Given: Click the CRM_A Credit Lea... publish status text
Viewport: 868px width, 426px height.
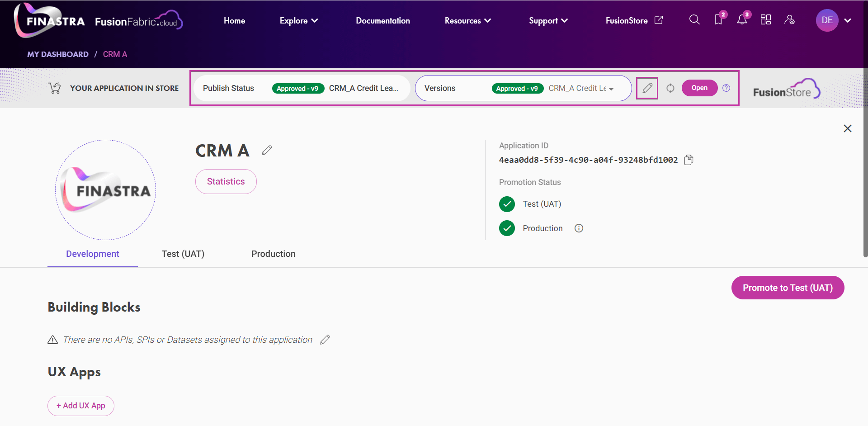Looking at the screenshot, I should pyautogui.click(x=363, y=88).
